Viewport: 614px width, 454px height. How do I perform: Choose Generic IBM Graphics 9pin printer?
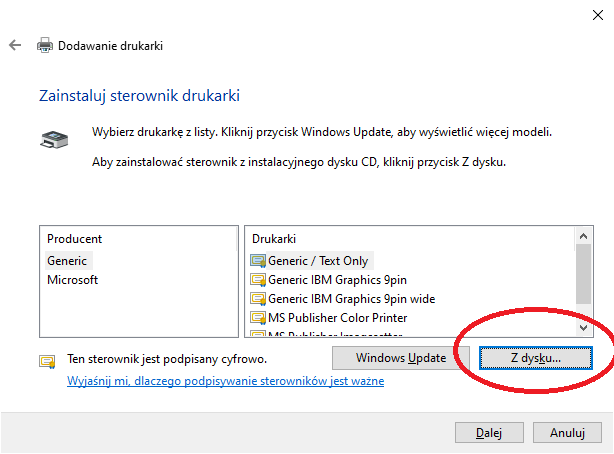337,280
